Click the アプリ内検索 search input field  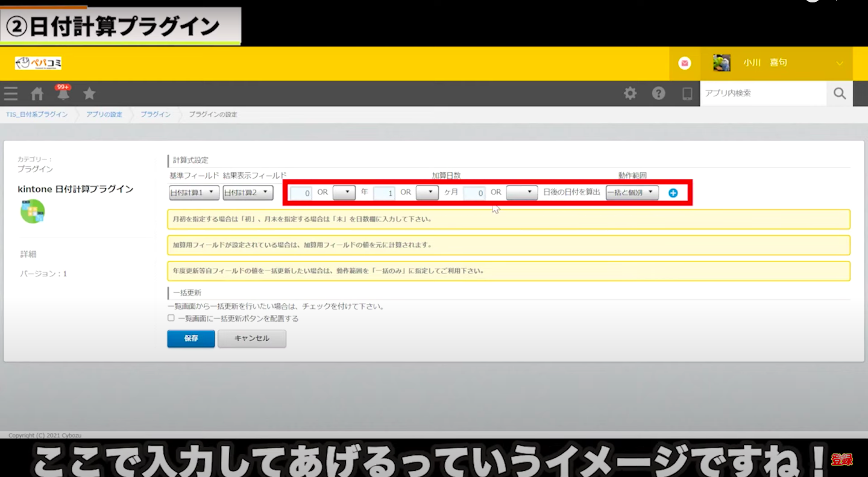tap(763, 93)
